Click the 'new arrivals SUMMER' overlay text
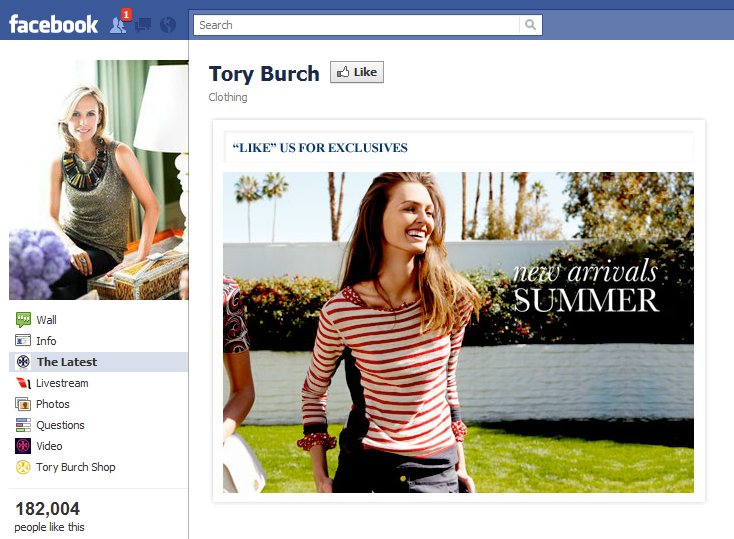The width and height of the screenshot is (734, 539). 586,287
